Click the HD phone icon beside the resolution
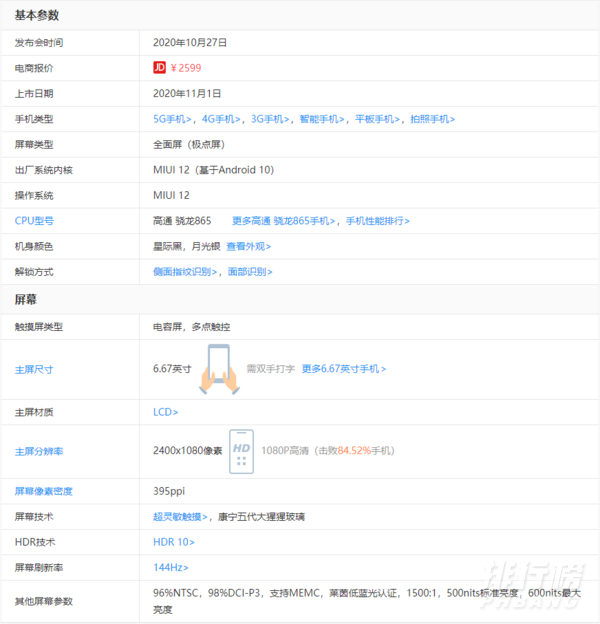600x624 pixels. (x=242, y=452)
